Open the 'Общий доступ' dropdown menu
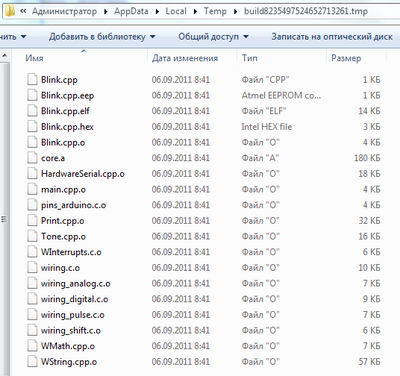400x376 pixels. click(213, 37)
